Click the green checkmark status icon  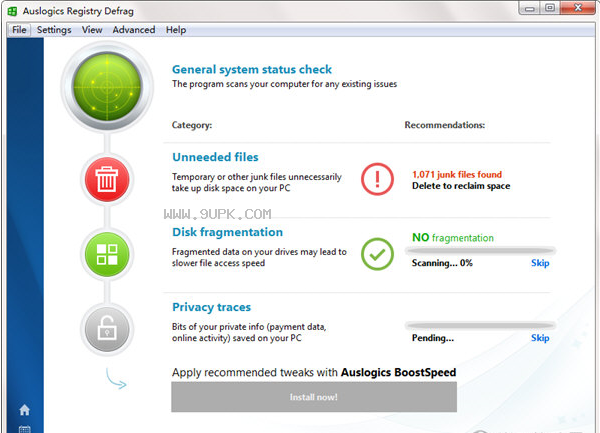[x=377, y=254]
